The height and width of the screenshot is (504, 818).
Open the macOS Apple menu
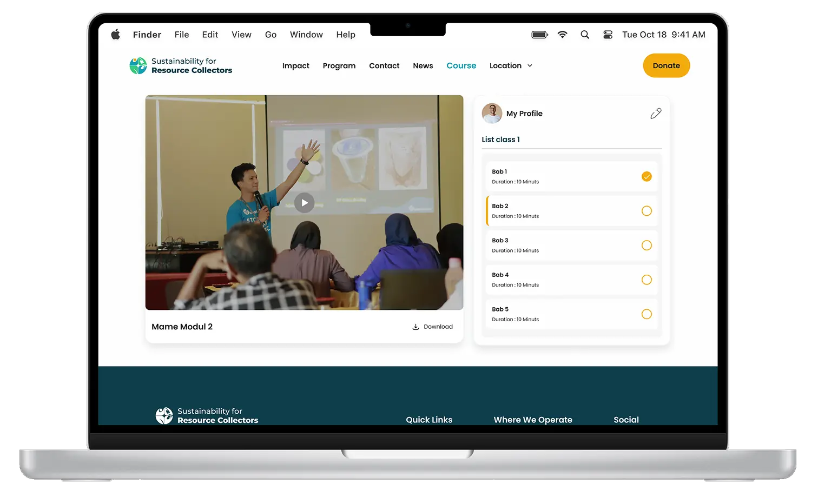coord(115,35)
